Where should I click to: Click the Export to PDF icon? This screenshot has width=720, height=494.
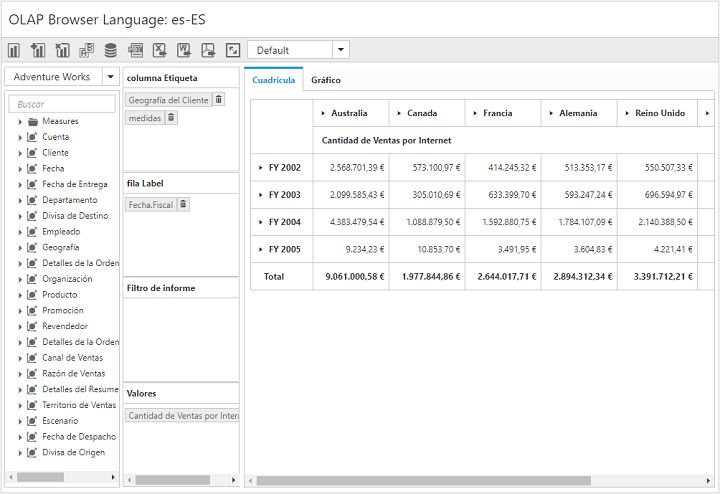tap(208, 50)
